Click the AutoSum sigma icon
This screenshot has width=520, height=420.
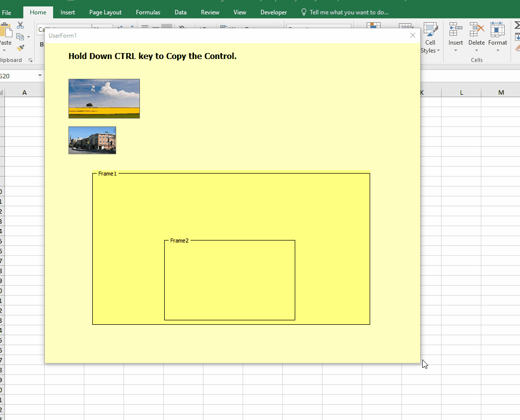pyautogui.click(x=518, y=25)
